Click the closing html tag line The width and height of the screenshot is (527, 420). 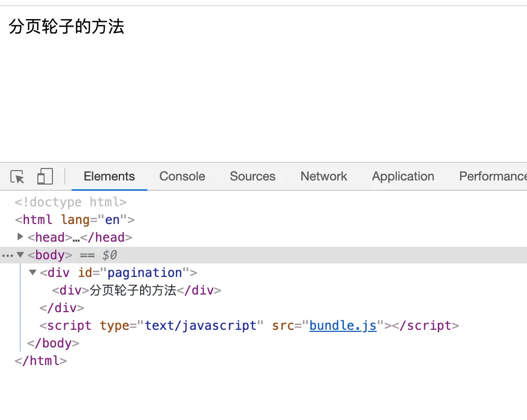[x=40, y=361]
